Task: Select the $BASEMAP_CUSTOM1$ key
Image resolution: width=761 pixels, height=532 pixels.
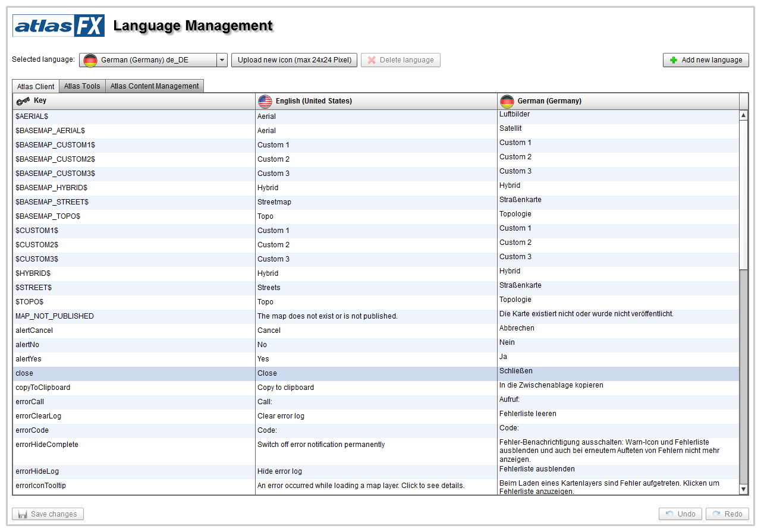Action: pos(55,145)
